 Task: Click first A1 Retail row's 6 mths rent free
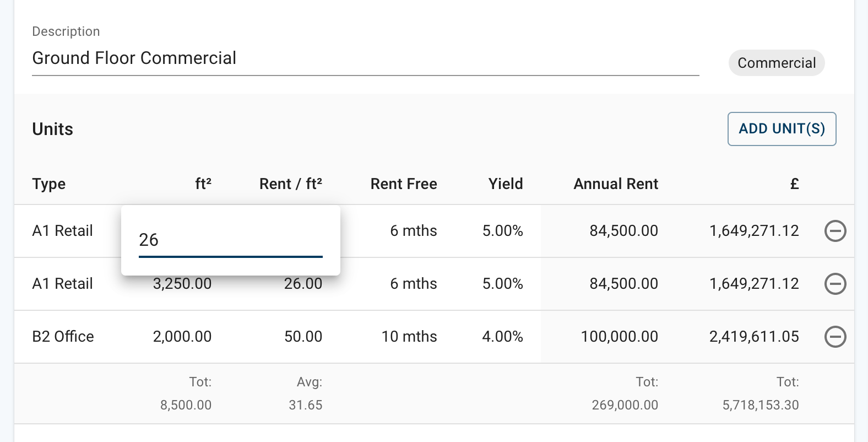click(x=414, y=231)
